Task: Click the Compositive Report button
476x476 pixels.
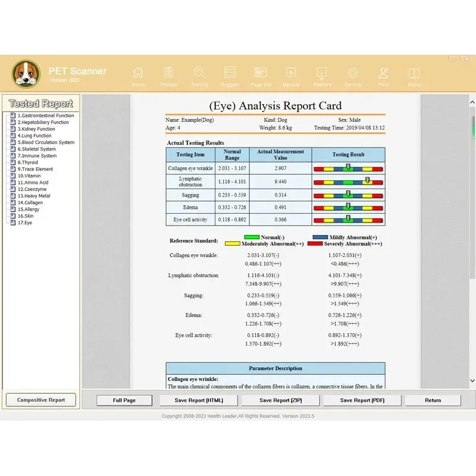Action: click(x=40, y=400)
